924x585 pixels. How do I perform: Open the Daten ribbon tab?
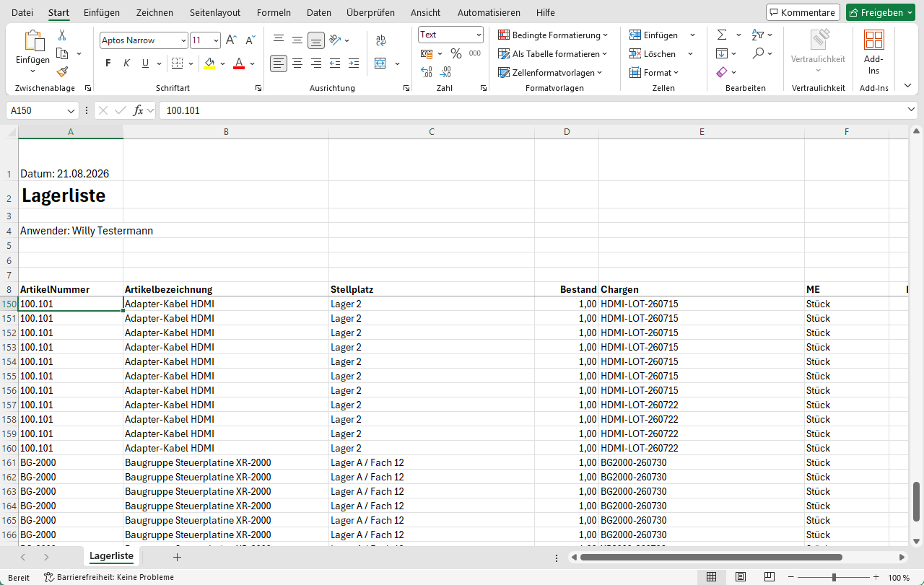click(x=319, y=12)
